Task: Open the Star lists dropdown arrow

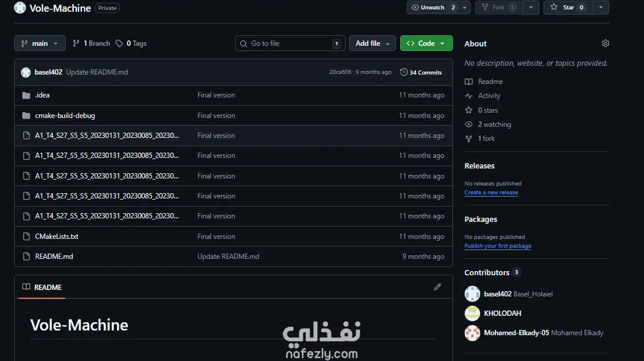Action: 601,8
